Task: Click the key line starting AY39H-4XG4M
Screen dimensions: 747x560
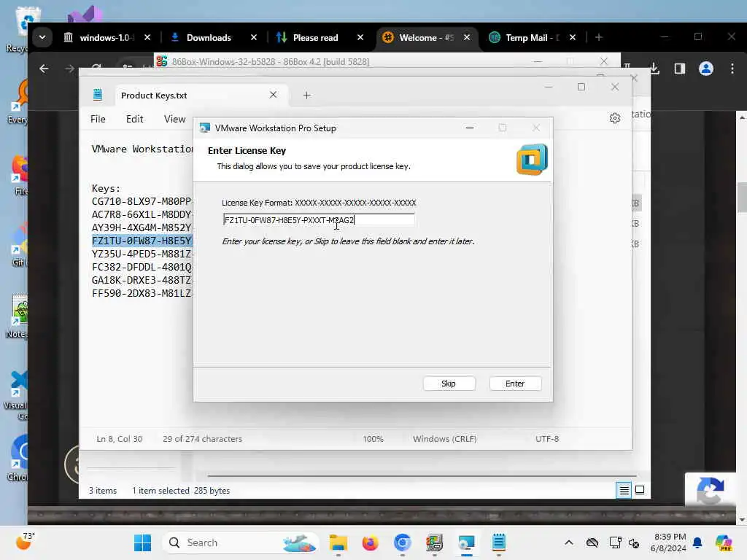Action: 142,227
